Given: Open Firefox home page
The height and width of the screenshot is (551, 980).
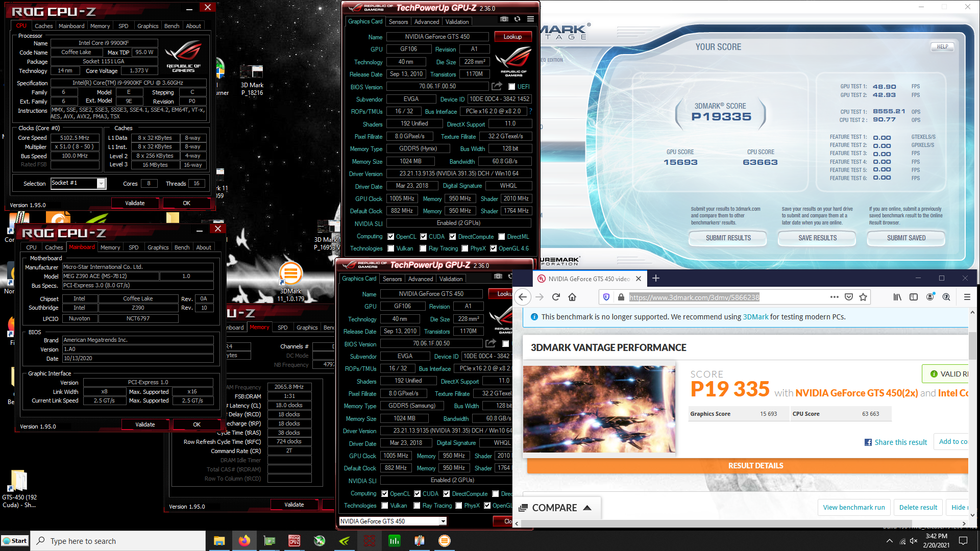Looking at the screenshot, I should pos(572,297).
